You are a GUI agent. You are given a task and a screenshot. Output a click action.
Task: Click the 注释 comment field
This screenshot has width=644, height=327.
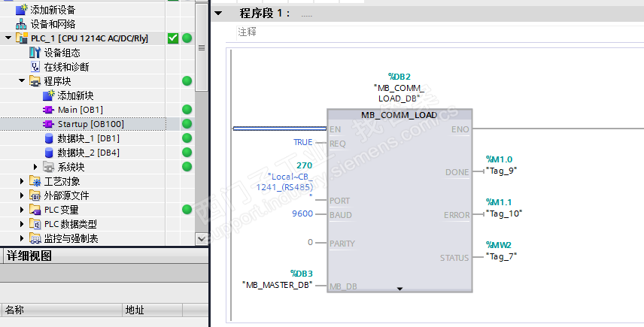pos(440,32)
